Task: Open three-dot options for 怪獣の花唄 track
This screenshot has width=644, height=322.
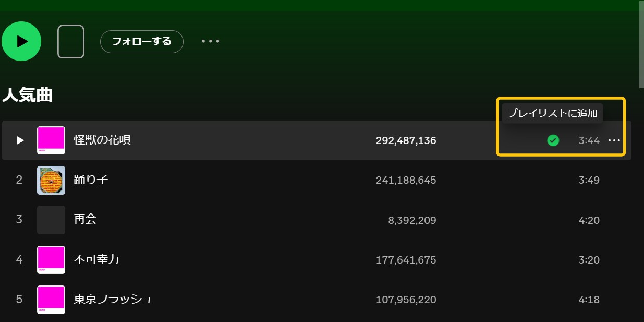Action: (614, 140)
